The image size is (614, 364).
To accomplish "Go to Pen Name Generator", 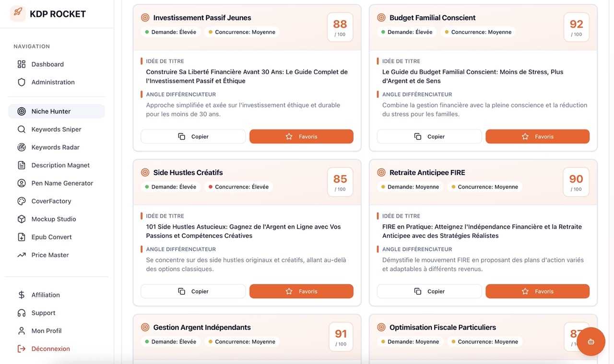I will click(x=62, y=183).
